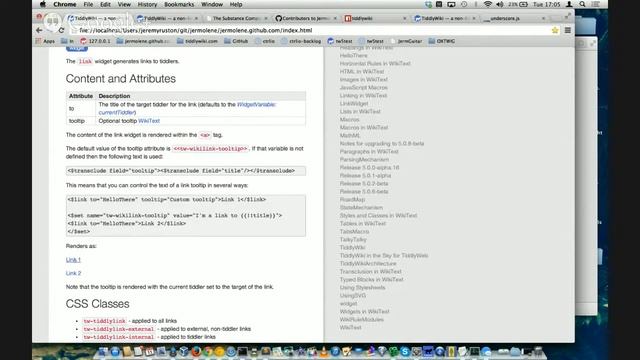Screen dimensions: 640x360
Task: Open Spotlight search magnifier
Action: pyautogui.click(x=582, y=4)
